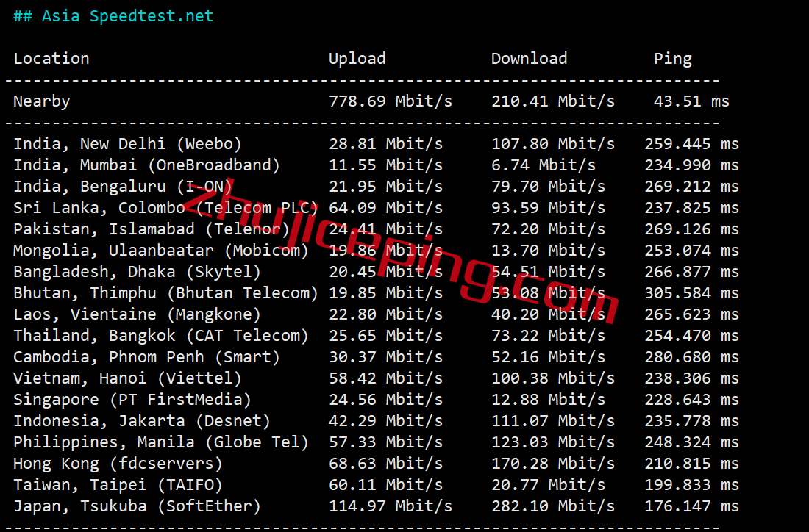809x532 pixels.
Task: Select 'Thailand, Bangkok (CAT Telecom)' label
Action: (x=161, y=336)
